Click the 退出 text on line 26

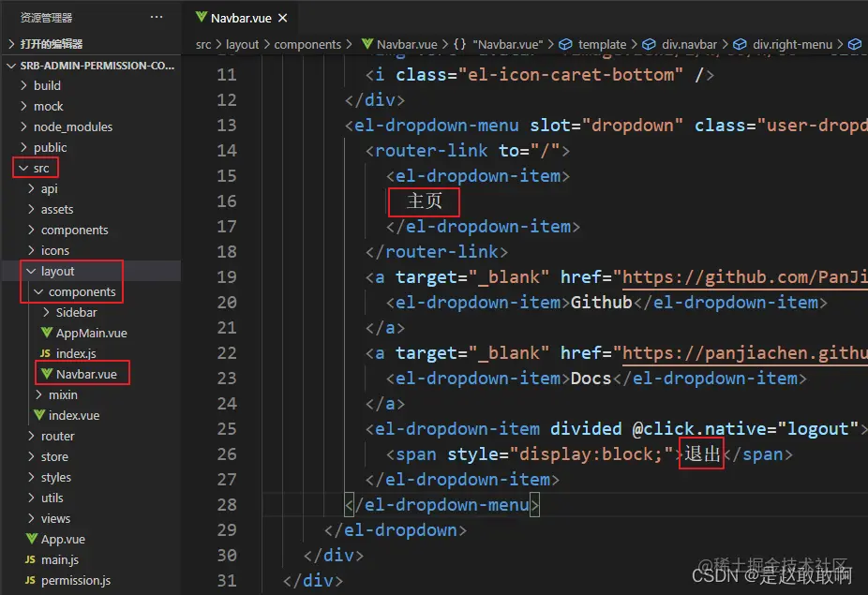[702, 454]
